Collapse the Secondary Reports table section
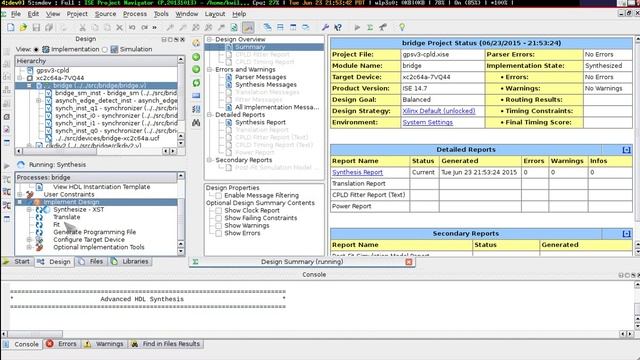Screen dimensions: 640x360 [627, 234]
